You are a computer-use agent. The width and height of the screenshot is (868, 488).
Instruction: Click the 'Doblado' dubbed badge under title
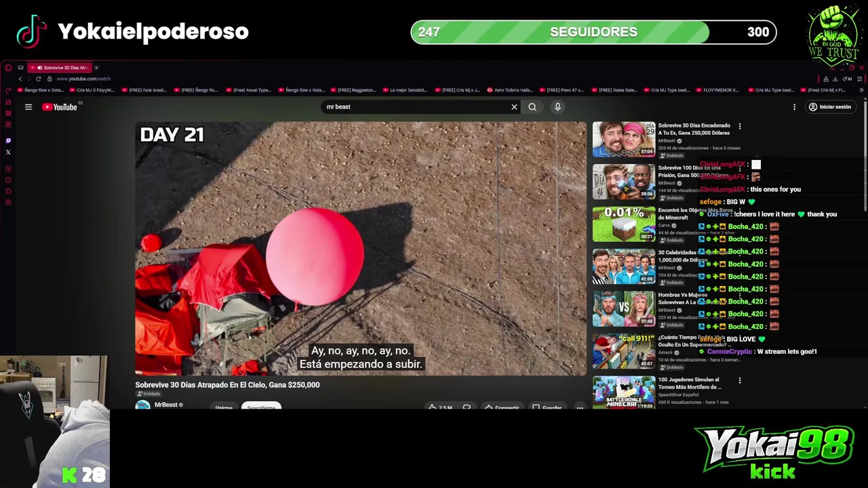click(149, 394)
